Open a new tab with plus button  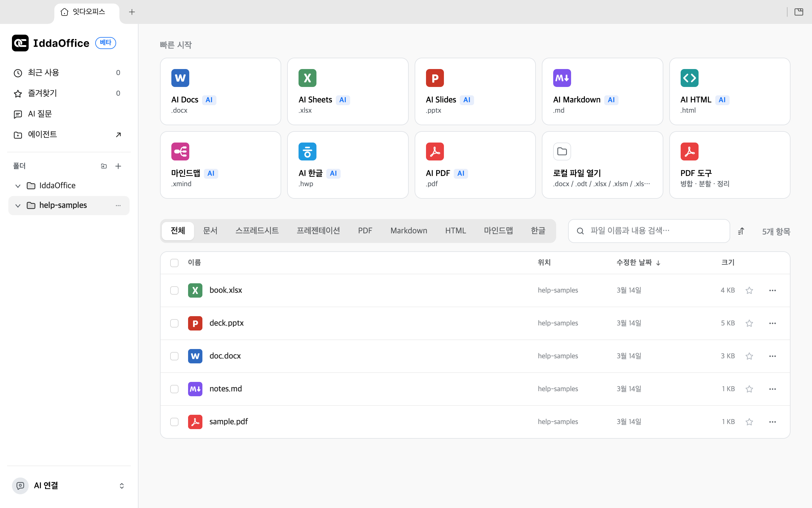[132, 12]
